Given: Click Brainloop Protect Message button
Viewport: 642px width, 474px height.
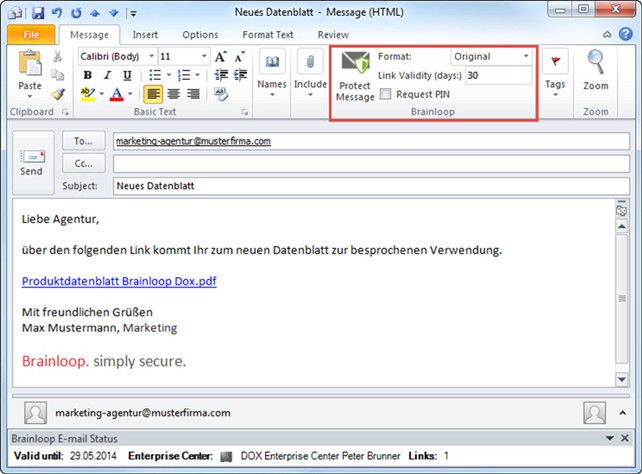Looking at the screenshot, I should pos(355,76).
